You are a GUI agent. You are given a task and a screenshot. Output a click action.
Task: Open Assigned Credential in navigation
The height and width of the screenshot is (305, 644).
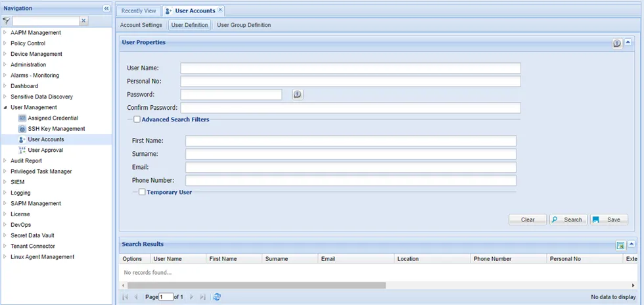(x=53, y=118)
